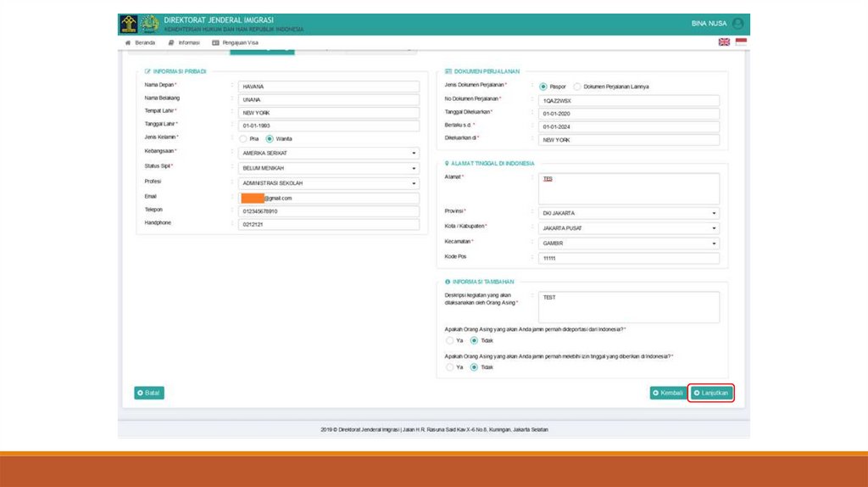This screenshot has height=487, width=868.
Task: Click the No Dokumen Perjalanan field
Action: pyautogui.click(x=629, y=101)
